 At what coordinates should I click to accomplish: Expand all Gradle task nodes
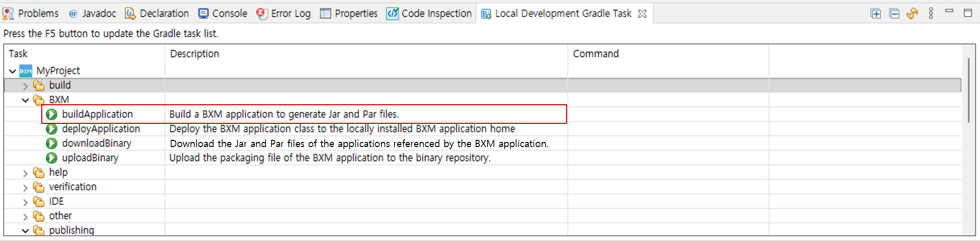tap(875, 13)
